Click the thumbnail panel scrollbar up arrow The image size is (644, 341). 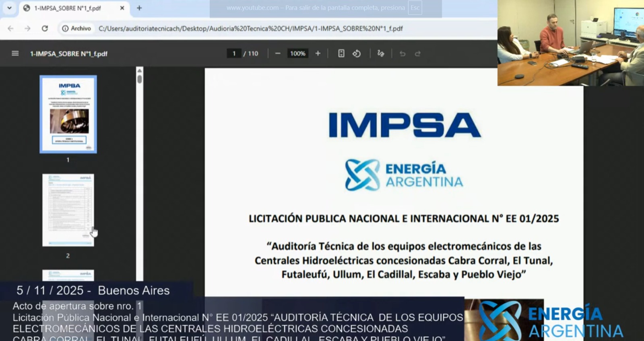click(x=140, y=70)
